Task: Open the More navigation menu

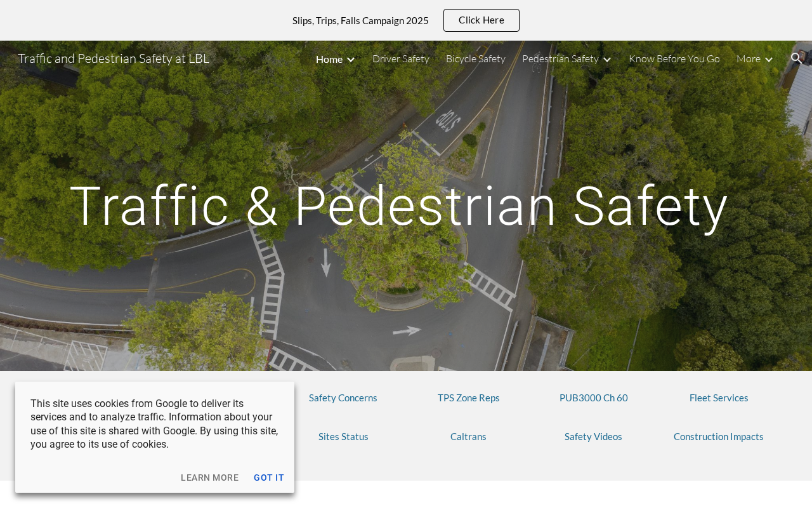Action: tap(749, 58)
